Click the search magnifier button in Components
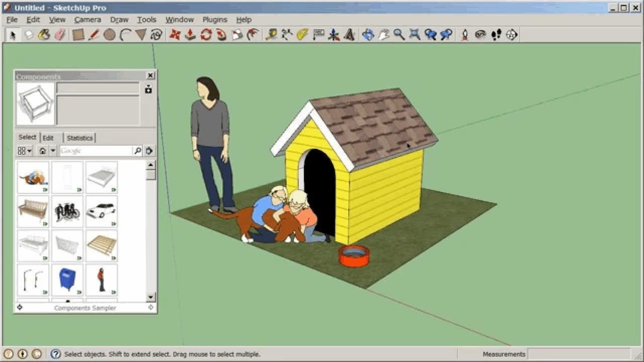Screen dimensions: 644x362 tap(137, 151)
